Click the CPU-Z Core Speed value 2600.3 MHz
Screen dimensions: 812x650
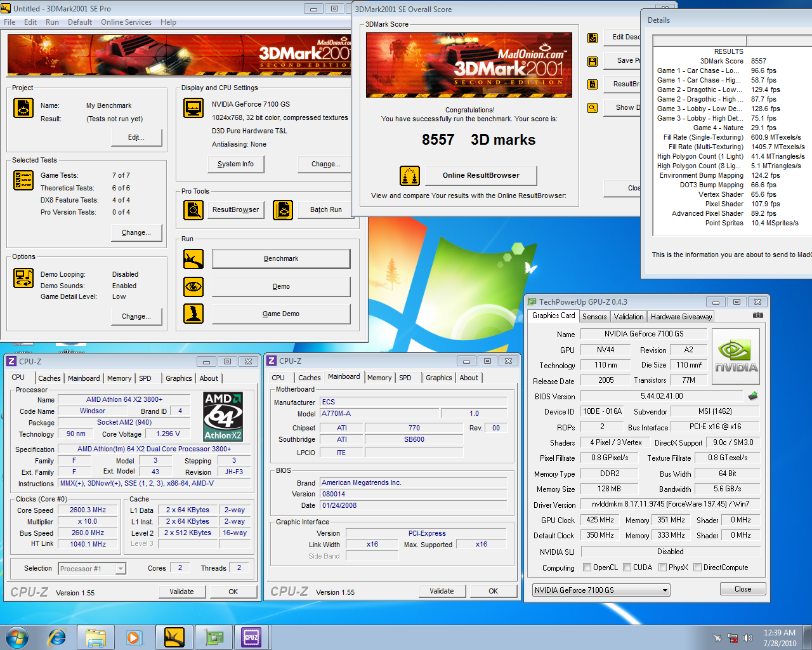pos(88,510)
